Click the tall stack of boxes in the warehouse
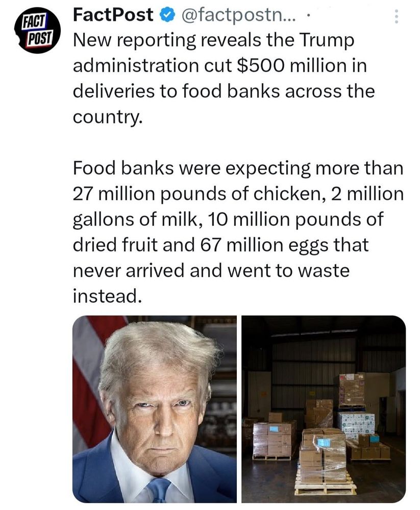420x510 pixels. tap(352, 390)
